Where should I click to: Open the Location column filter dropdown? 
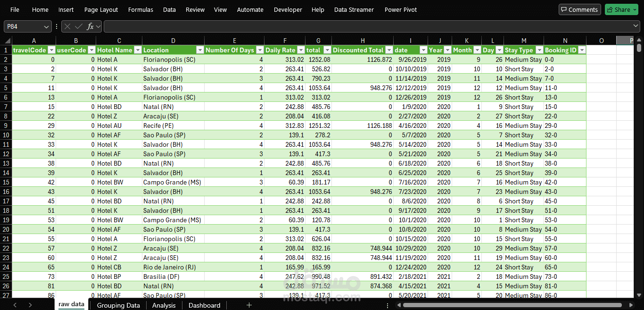[200, 50]
